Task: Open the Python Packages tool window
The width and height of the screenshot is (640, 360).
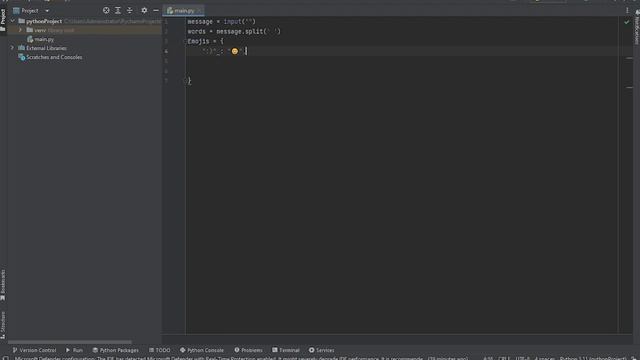Action: click(116, 350)
